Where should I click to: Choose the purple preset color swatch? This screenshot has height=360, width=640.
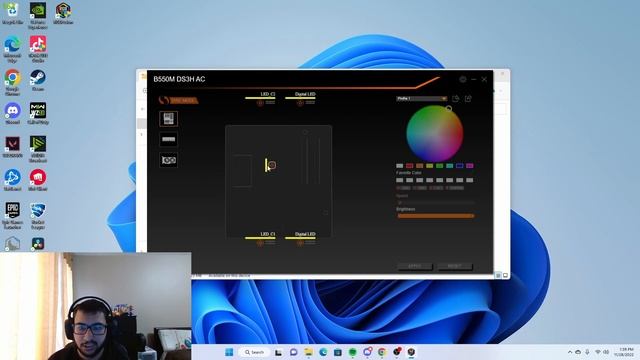(x=470, y=166)
